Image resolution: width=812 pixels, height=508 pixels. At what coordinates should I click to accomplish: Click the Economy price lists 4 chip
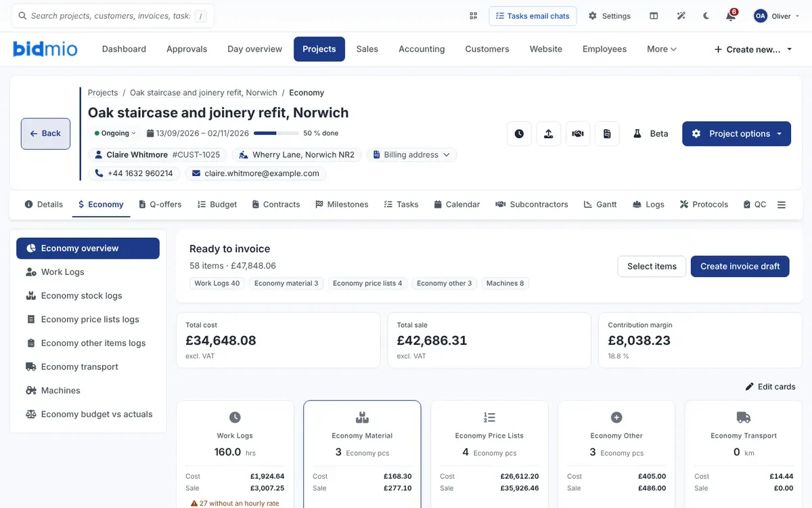[367, 283]
